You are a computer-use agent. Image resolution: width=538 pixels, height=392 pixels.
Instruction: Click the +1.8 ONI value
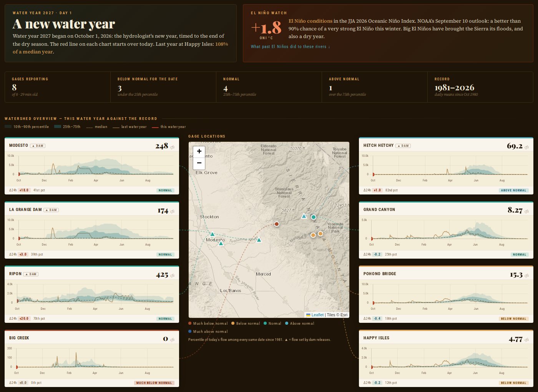(x=266, y=28)
